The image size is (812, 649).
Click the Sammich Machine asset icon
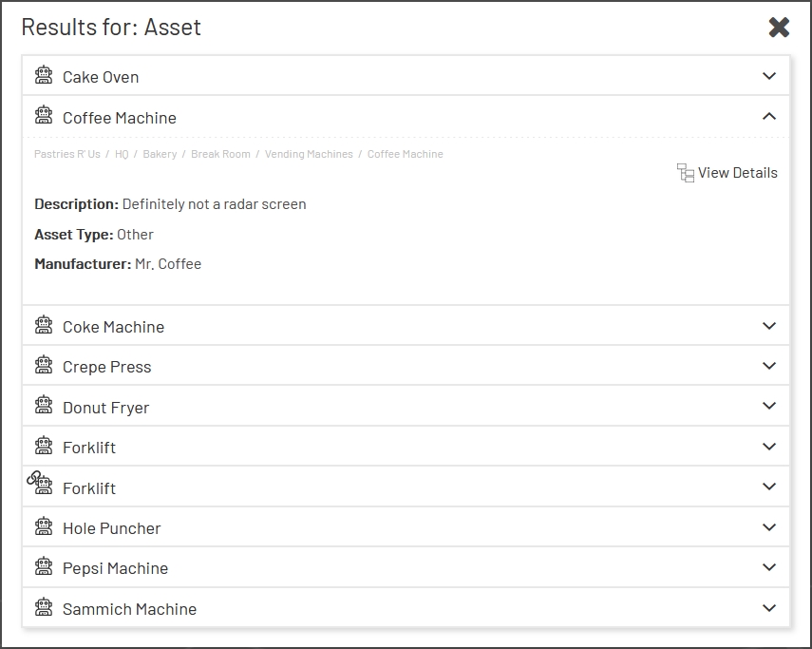pyautogui.click(x=44, y=608)
